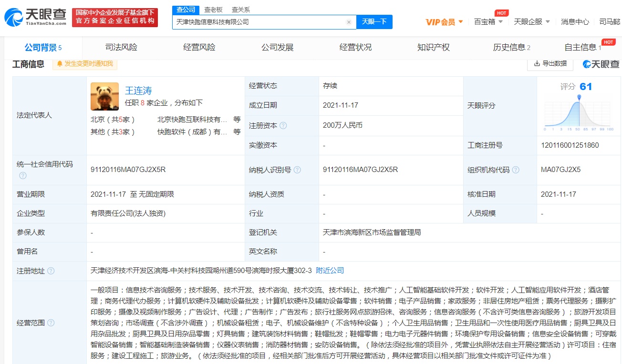Switch to 公司发展 tab
The height and width of the screenshot is (364, 622).
click(x=277, y=47)
